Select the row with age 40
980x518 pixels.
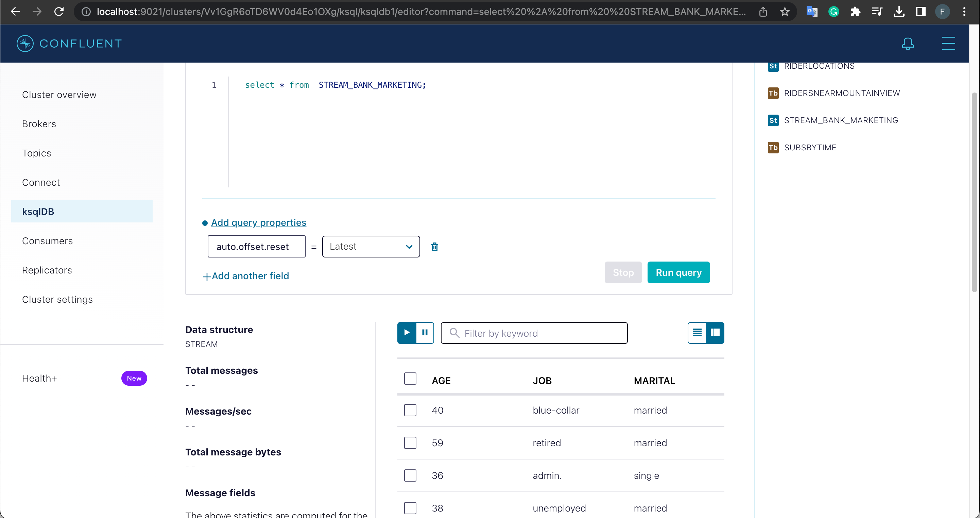(x=410, y=410)
